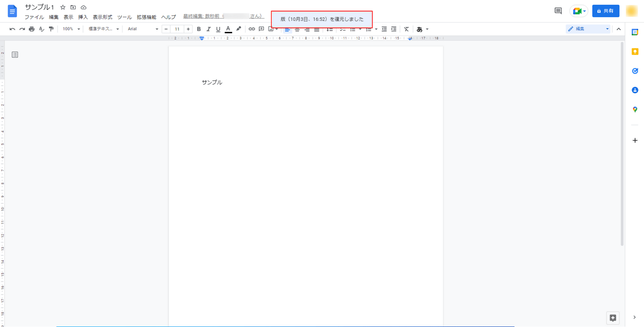Open the ヘルプ menu

(x=169, y=17)
